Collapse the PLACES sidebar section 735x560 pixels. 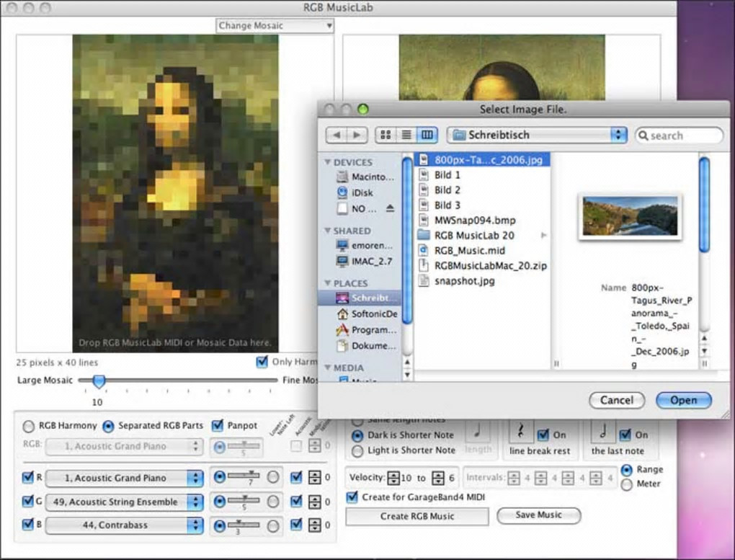[327, 283]
